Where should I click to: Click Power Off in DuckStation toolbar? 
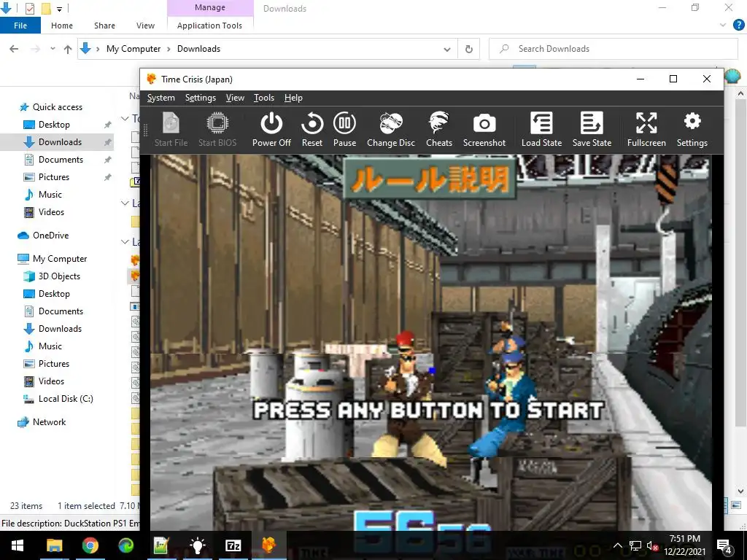(271, 130)
